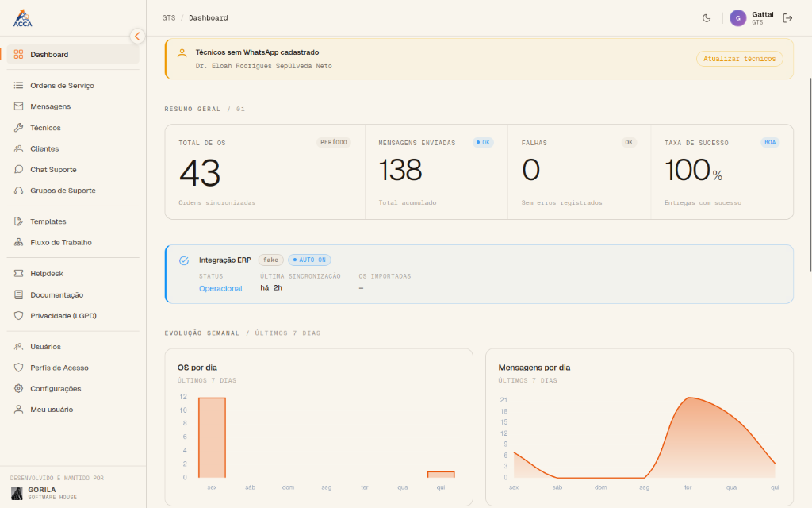Screen dimensions: 812x508
Task: Click the Ordens de Serviço list icon
Action: [19, 86]
